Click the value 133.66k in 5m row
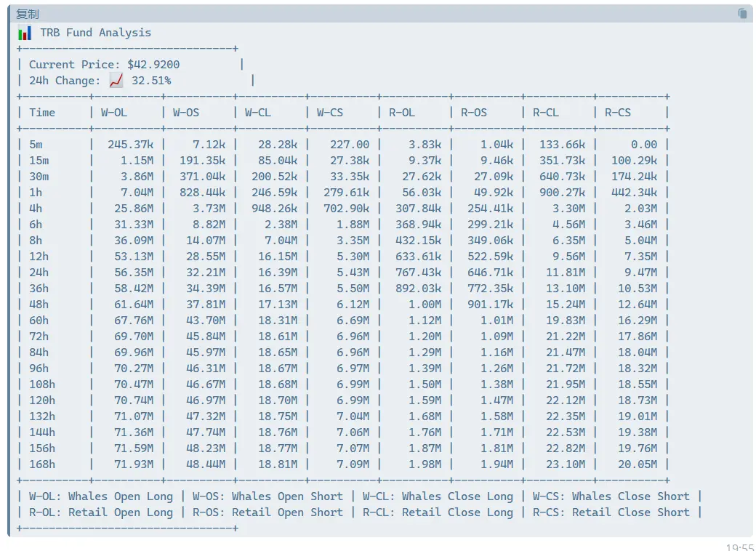The image size is (756, 551). 562,145
